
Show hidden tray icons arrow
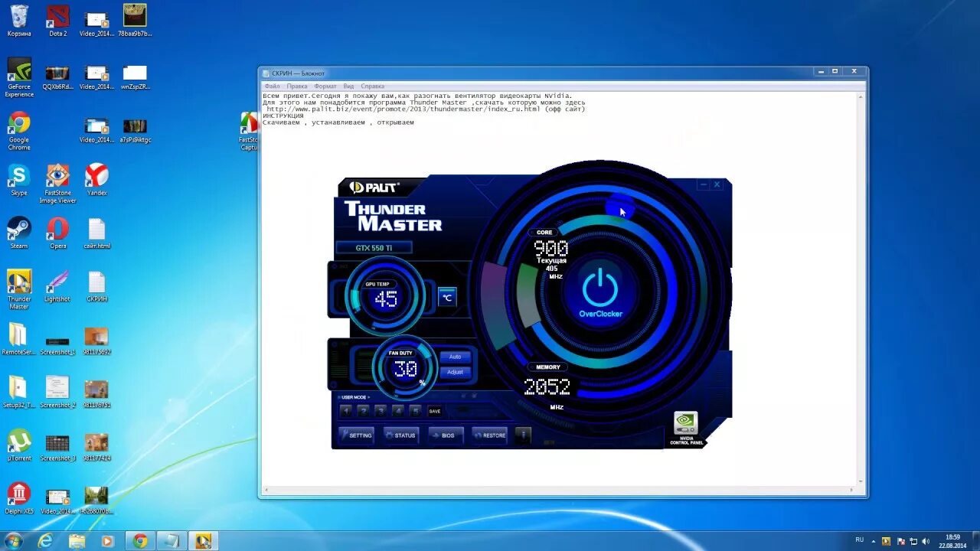pyautogui.click(x=872, y=541)
